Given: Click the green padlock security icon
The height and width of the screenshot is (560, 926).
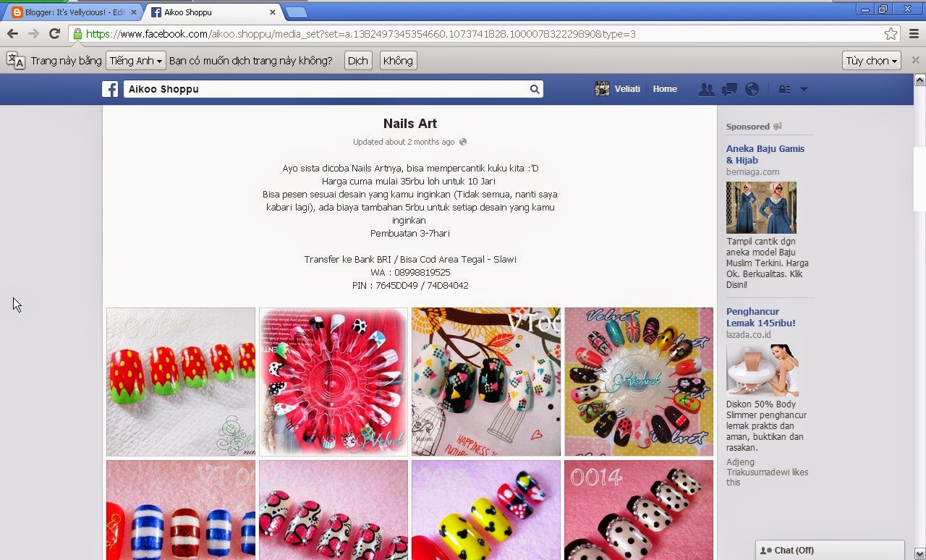Looking at the screenshot, I should pos(77,34).
